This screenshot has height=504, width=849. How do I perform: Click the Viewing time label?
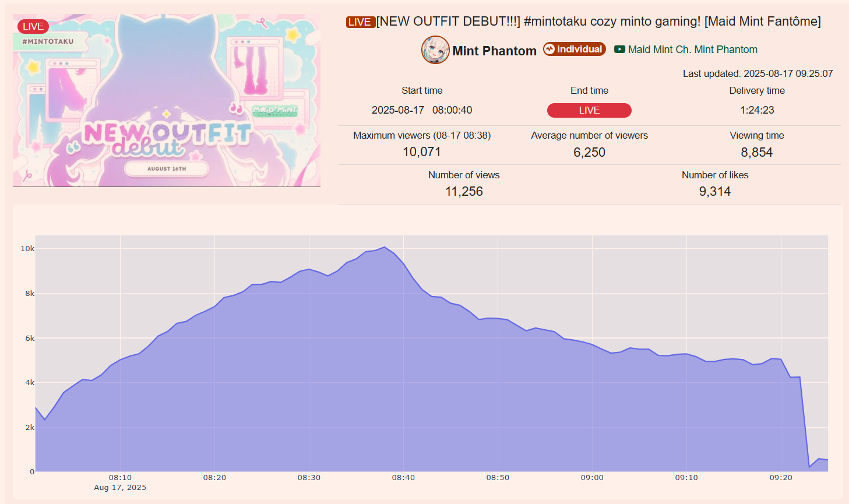757,135
